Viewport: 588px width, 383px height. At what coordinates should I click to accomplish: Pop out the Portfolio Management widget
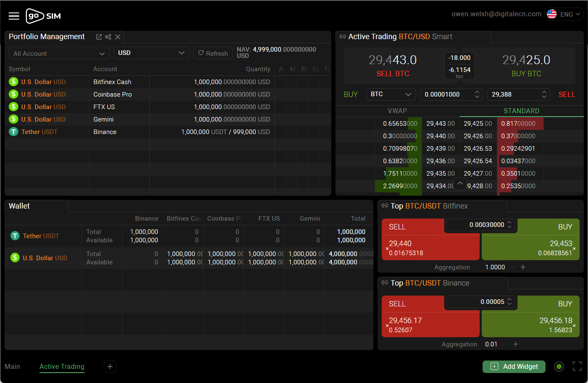[x=99, y=37]
